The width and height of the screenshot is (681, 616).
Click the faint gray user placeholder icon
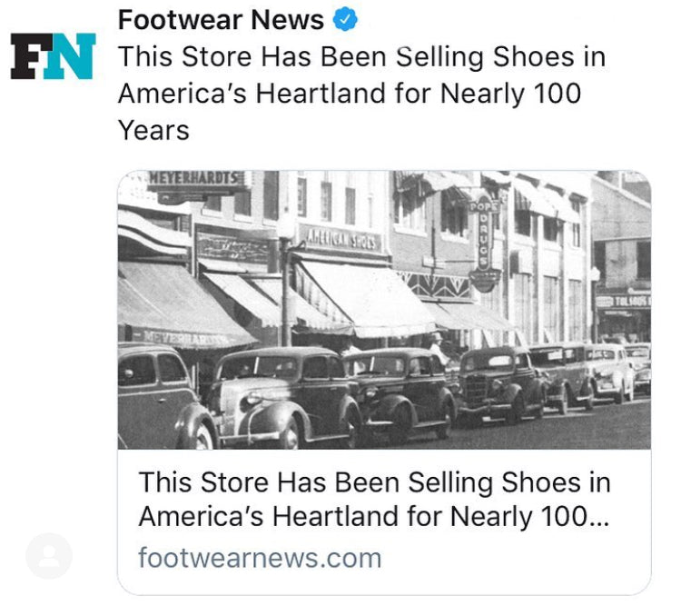pyautogui.click(x=49, y=556)
